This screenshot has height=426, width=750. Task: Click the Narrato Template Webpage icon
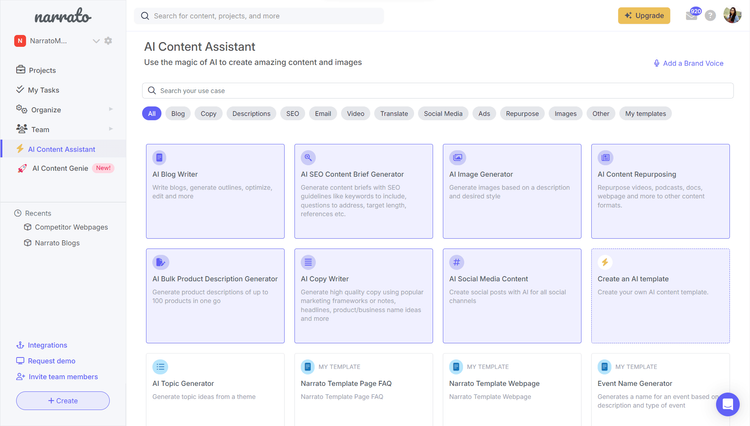[456, 367]
